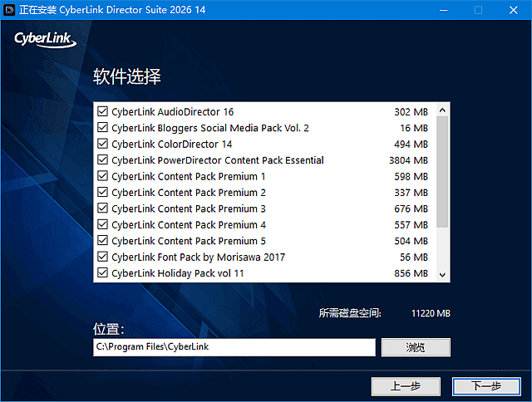Toggle Bloggers Social Media Pack Vol. 2 checkbox
The height and width of the screenshot is (402, 532).
pyautogui.click(x=103, y=128)
